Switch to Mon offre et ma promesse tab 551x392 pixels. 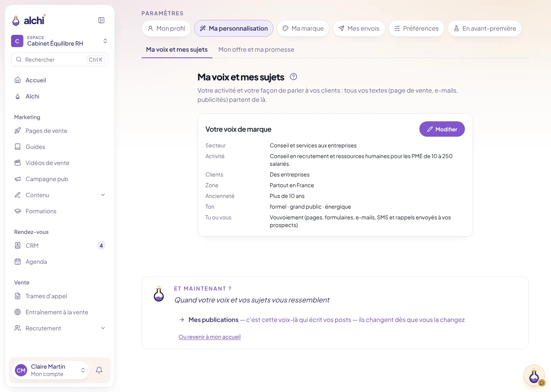[256, 49]
